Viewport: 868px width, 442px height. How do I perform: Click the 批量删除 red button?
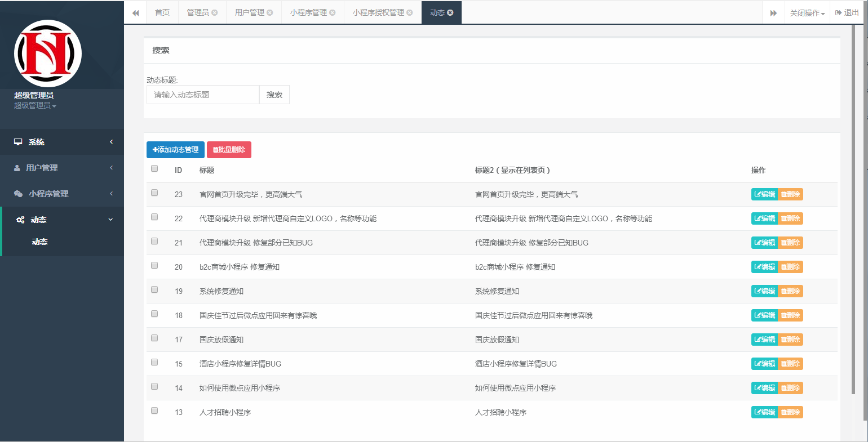click(229, 150)
